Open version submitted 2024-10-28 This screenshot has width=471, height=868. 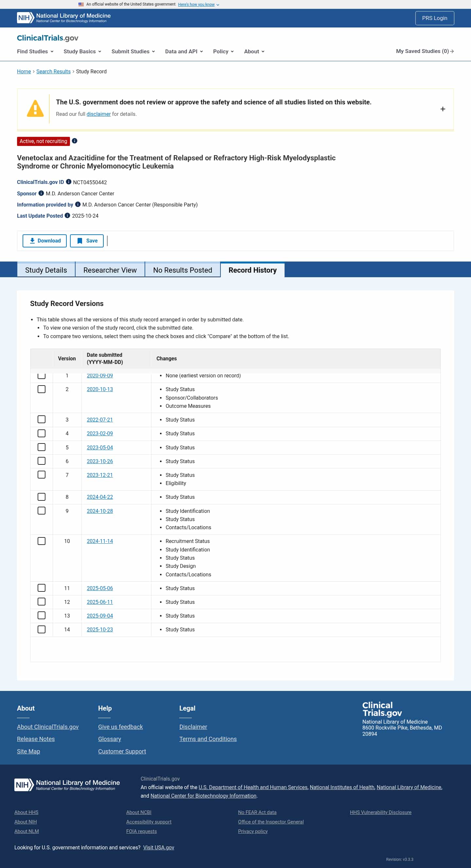[100, 511]
